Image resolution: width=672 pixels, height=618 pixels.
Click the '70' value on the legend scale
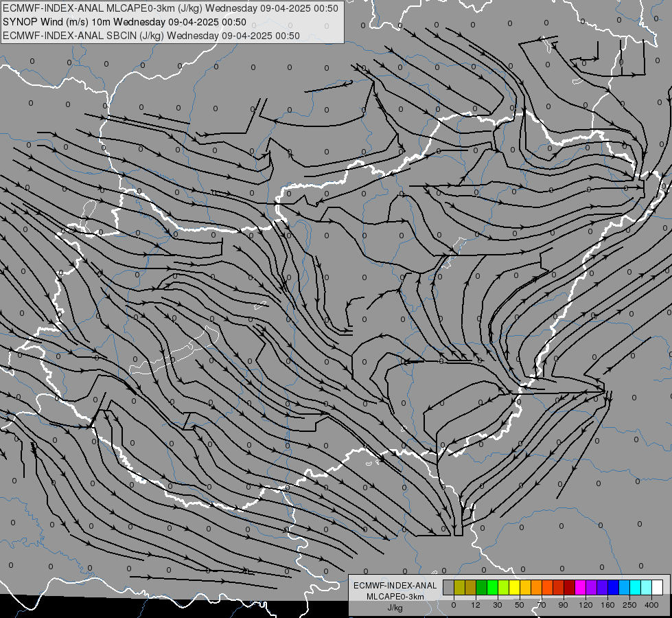(542, 605)
